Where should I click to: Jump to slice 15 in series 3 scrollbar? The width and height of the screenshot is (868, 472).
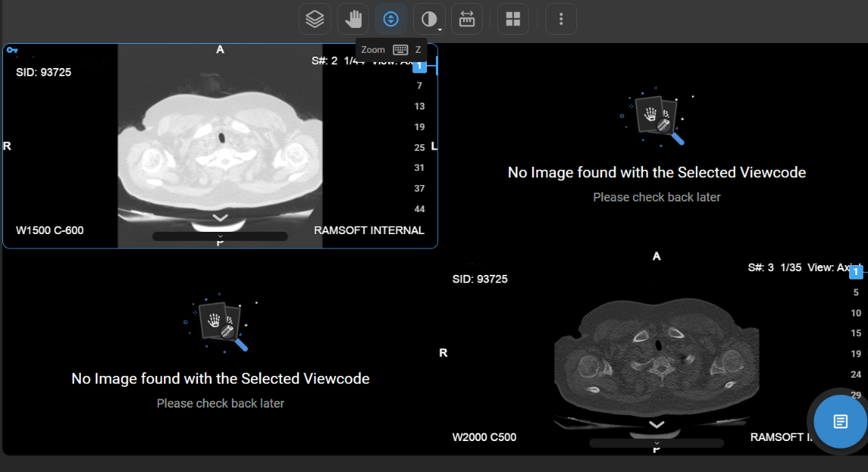(x=856, y=333)
